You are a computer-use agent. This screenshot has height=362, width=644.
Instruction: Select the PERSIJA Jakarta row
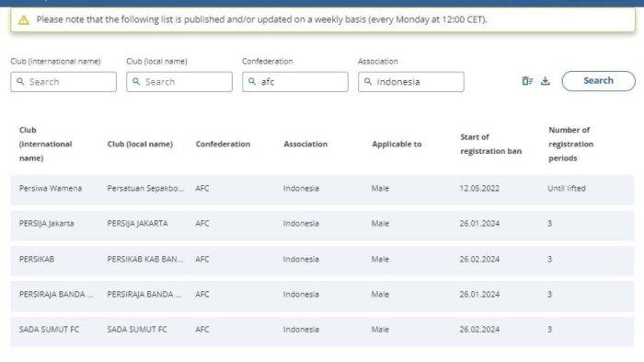[x=322, y=224]
